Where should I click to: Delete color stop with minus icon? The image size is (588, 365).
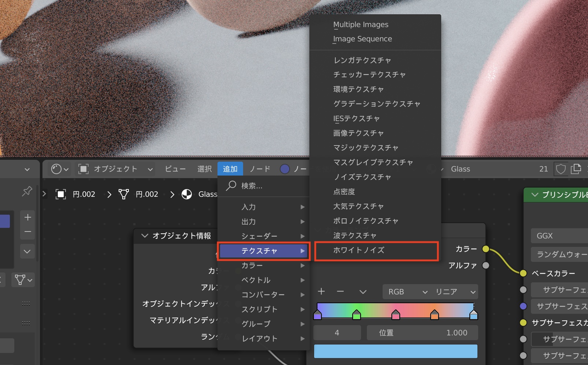pos(340,291)
